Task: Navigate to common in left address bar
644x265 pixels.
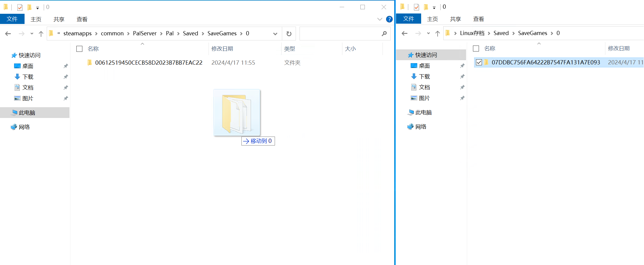Action: tap(112, 34)
